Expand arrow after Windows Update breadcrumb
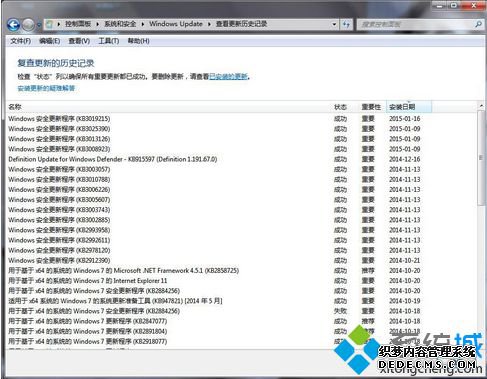This screenshot has width=487, height=379. (x=209, y=24)
